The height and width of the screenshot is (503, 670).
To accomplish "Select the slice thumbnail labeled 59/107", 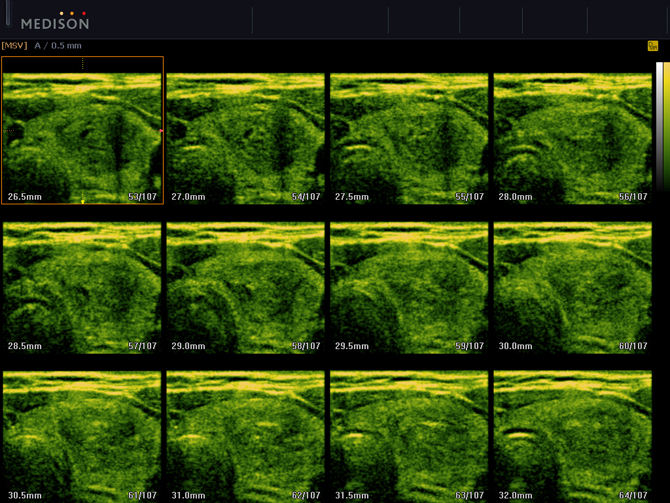I will point(409,288).
